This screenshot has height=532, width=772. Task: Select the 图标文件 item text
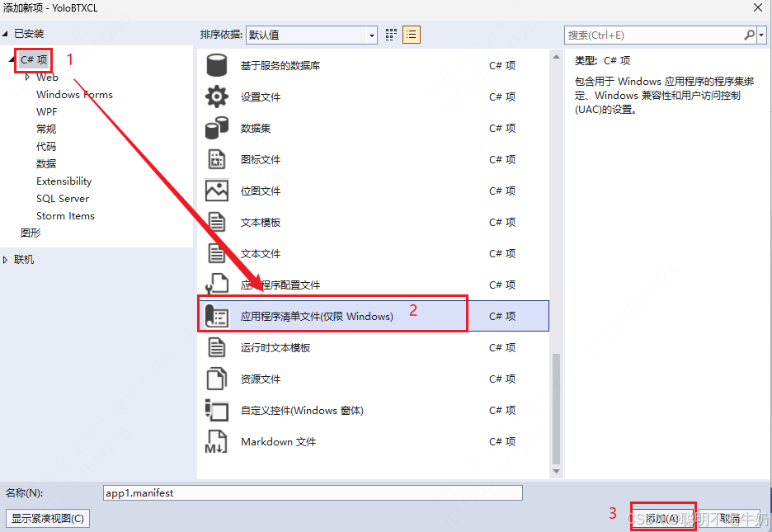[261, 159]
